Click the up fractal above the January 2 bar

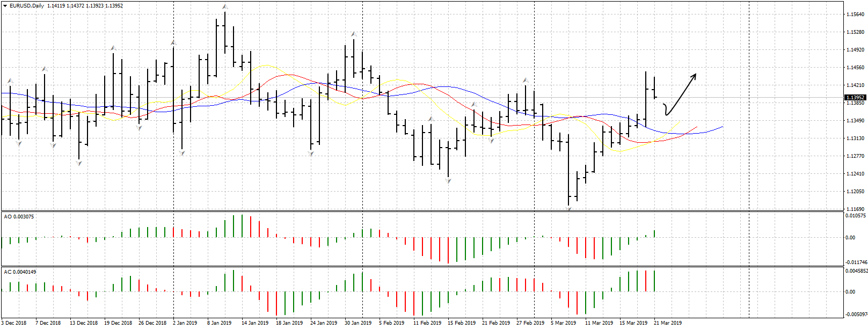[173, 42]
